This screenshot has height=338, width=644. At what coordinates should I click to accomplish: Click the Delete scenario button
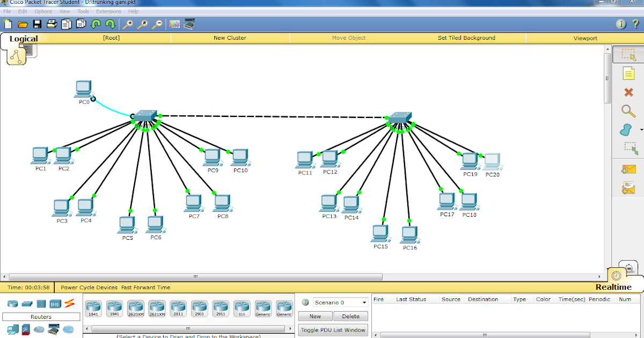351,316
